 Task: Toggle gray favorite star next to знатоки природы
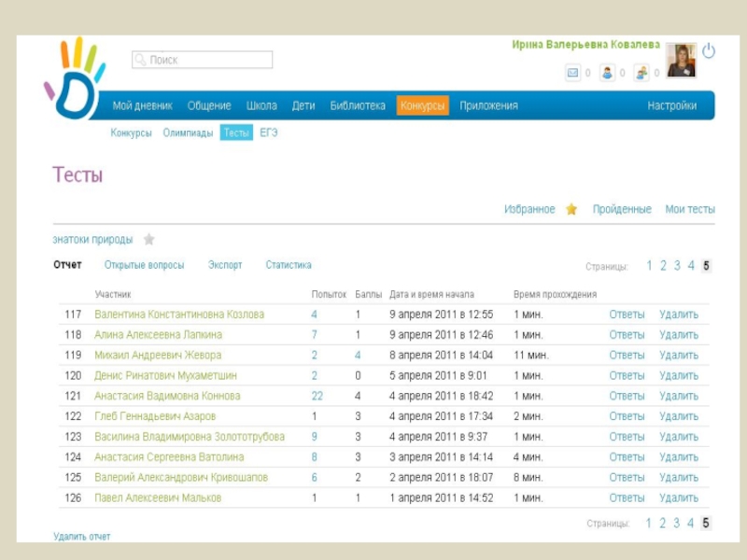click(148, 240)
